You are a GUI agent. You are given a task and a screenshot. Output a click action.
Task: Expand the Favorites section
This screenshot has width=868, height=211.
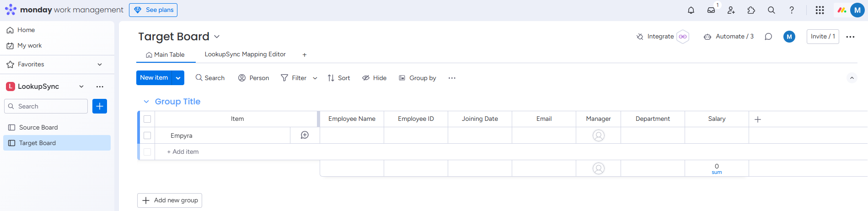point(100,65)
